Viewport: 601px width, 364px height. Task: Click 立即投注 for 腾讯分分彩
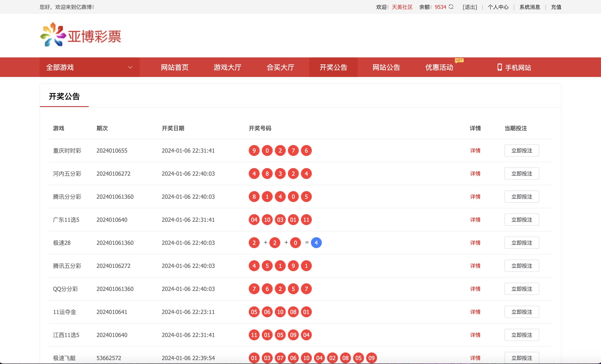pos(522,197)
